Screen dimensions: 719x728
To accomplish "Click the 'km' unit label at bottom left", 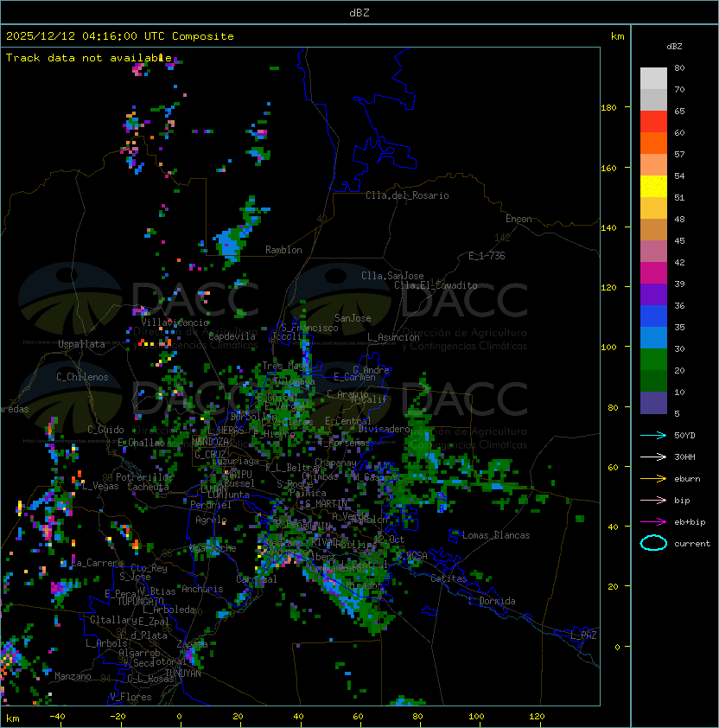I will [x=13, y=718].
